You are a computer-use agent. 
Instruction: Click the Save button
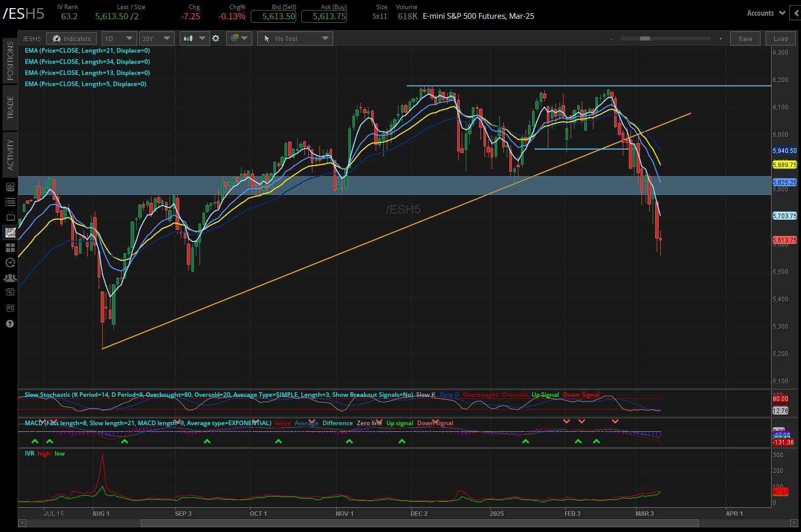point(745,38)
